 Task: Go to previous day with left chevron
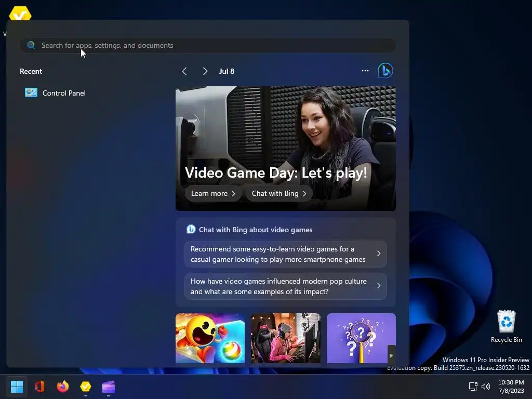click(184, 71)
